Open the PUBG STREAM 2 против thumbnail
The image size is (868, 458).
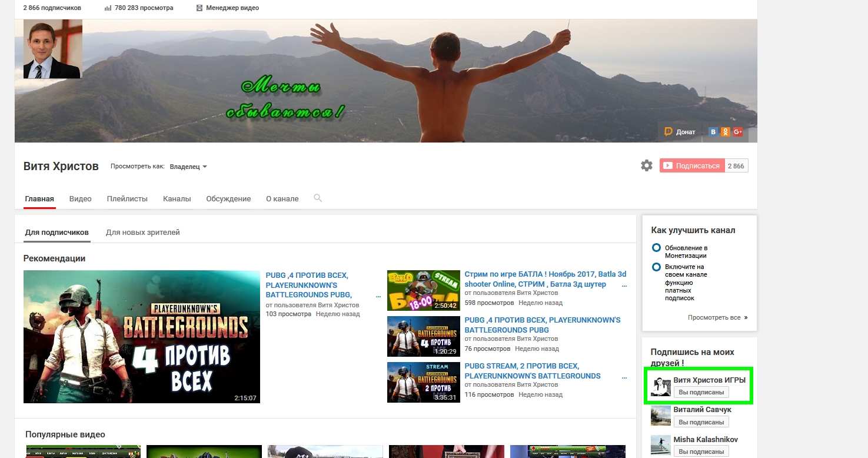pyautogui.click(x=424, y=382)
